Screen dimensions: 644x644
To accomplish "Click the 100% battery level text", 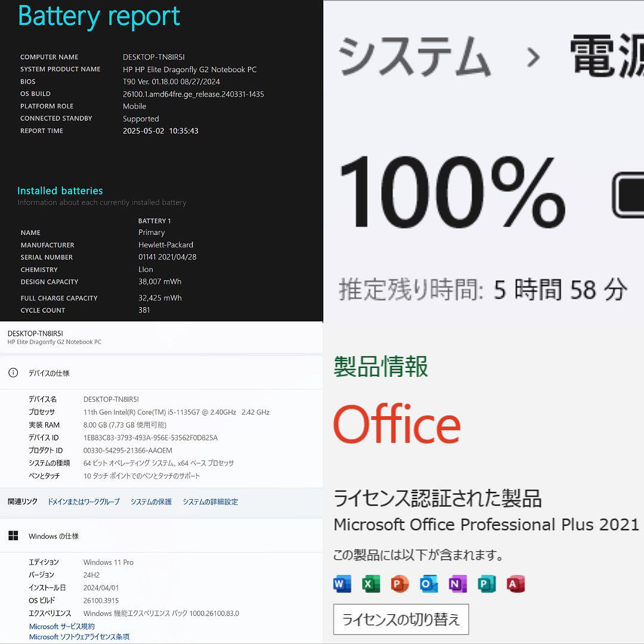I will [x=453, y=192].
